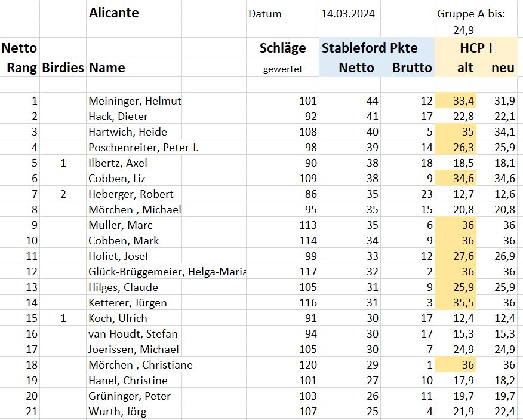Image resolution: width=523 pixels, height=420 pixels.
Task: Click the date cell 14.03.2024
Action: pyautogui.click(x=348, y=14)
